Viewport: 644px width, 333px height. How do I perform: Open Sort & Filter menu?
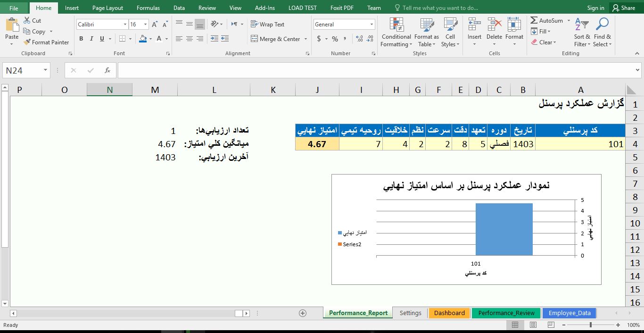click(582, 32)
